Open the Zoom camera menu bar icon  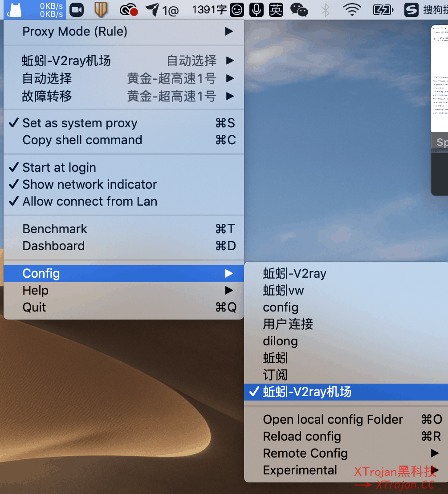[x=77, y=10]
